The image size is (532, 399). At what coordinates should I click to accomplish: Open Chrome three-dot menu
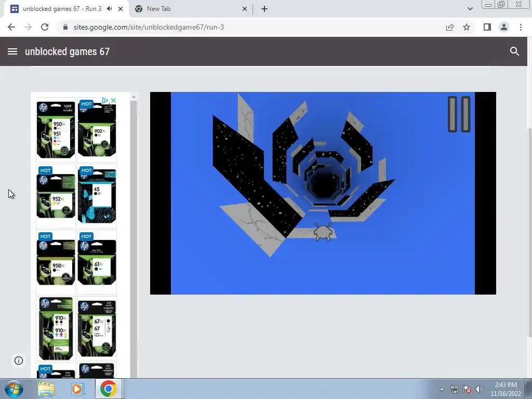click(521, 27)
